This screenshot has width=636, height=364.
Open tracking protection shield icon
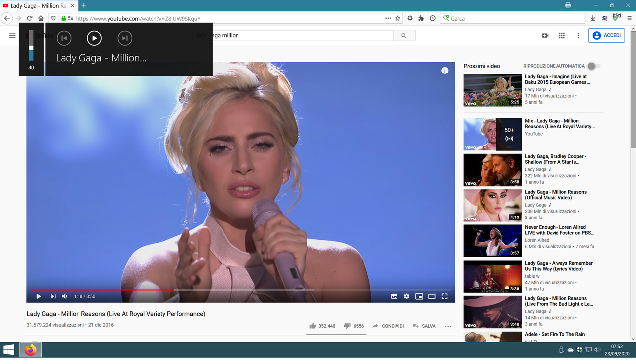click(x=54, y=18)
